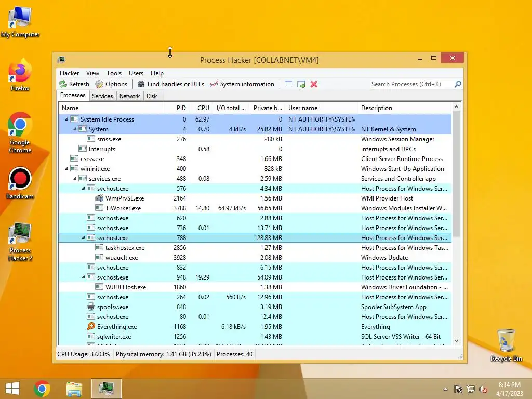Click the My Computer desktop icon

click(20, 22)
